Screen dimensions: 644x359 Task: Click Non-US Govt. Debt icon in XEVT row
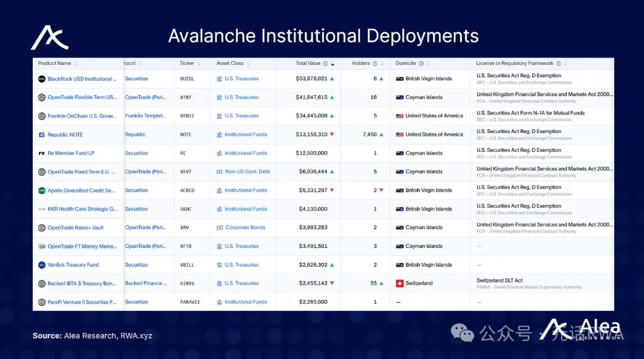pyautogui.click(x=219, y=171)
